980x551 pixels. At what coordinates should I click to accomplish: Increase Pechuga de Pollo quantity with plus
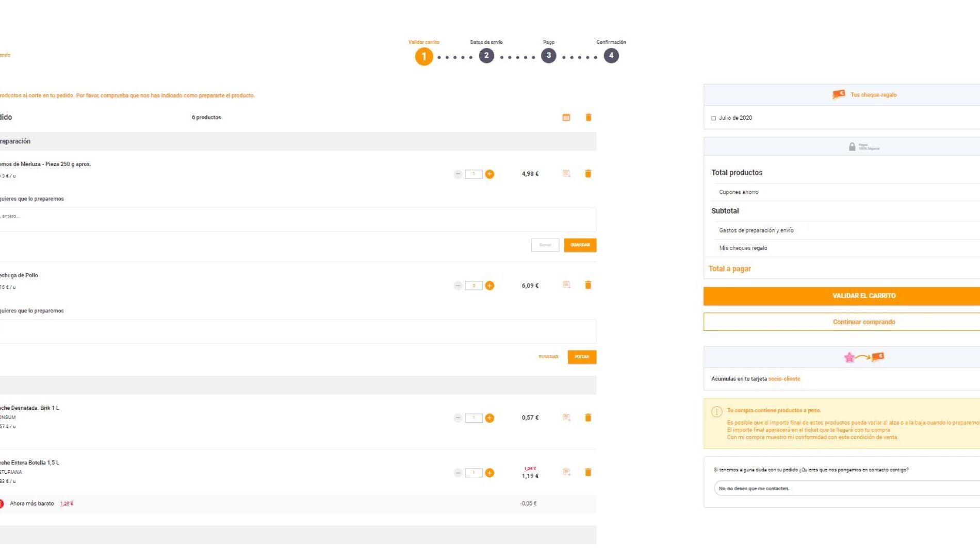(x=489, y=286)
